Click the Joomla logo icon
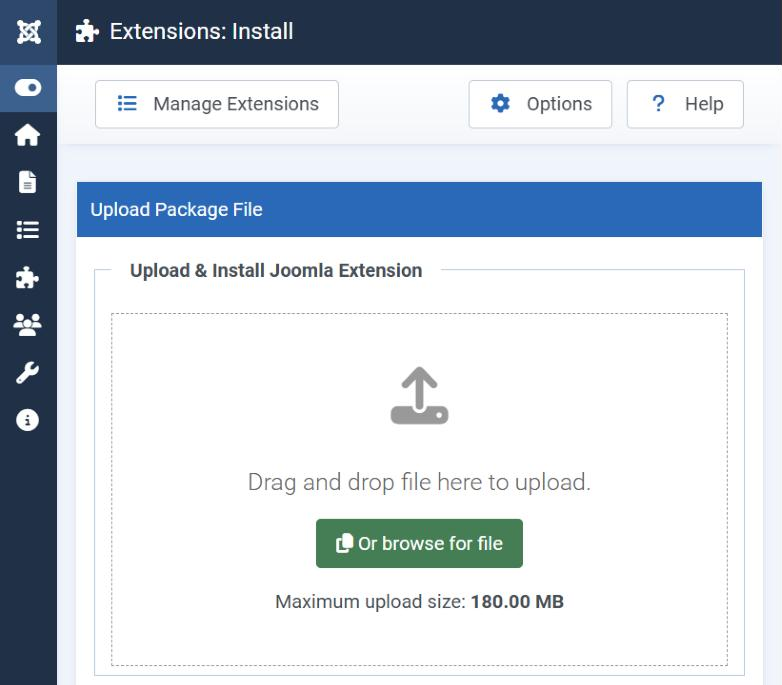 pos(28,32)
